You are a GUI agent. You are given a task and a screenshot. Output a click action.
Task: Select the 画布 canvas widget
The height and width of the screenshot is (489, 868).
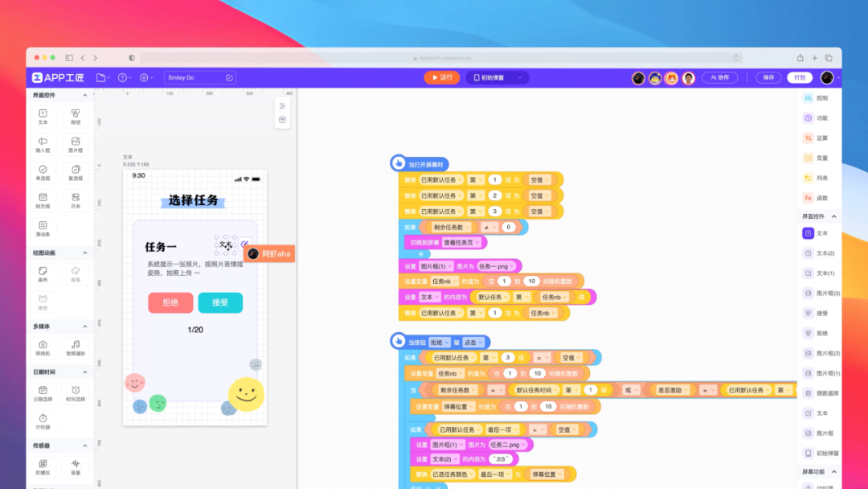click(x=43, y=274)
